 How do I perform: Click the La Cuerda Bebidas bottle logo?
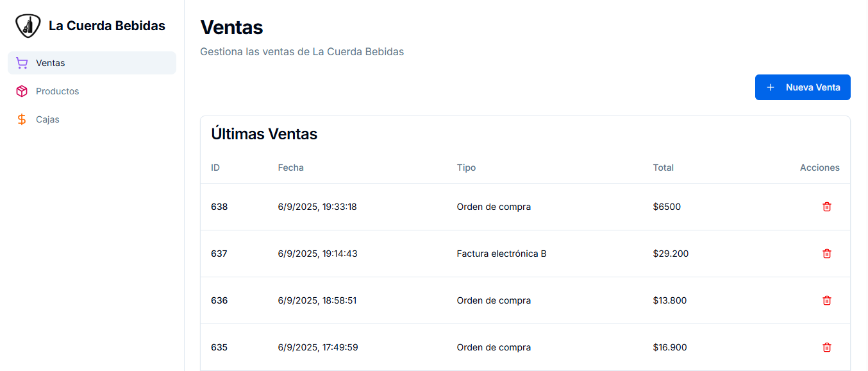tap(28, 25)
